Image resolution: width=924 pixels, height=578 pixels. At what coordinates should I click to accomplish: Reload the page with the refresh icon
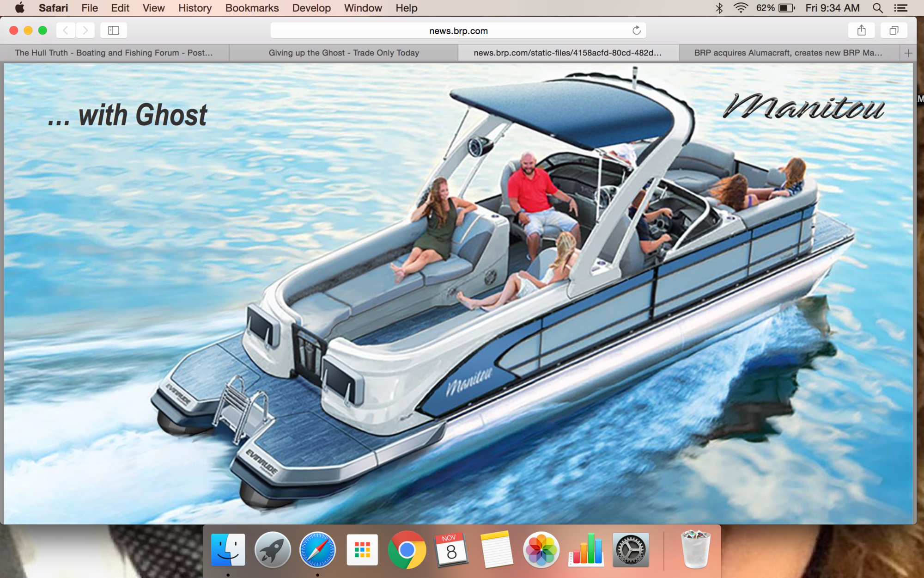(636, 31)
